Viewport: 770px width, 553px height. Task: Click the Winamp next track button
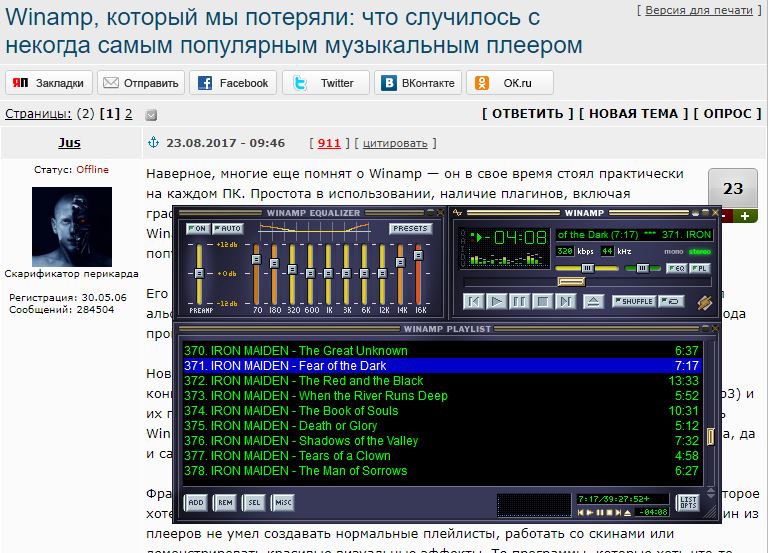coord(565,301)
